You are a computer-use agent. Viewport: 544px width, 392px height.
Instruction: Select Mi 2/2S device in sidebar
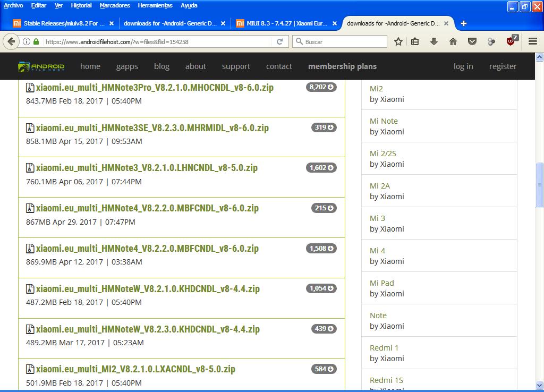[383, 154]
